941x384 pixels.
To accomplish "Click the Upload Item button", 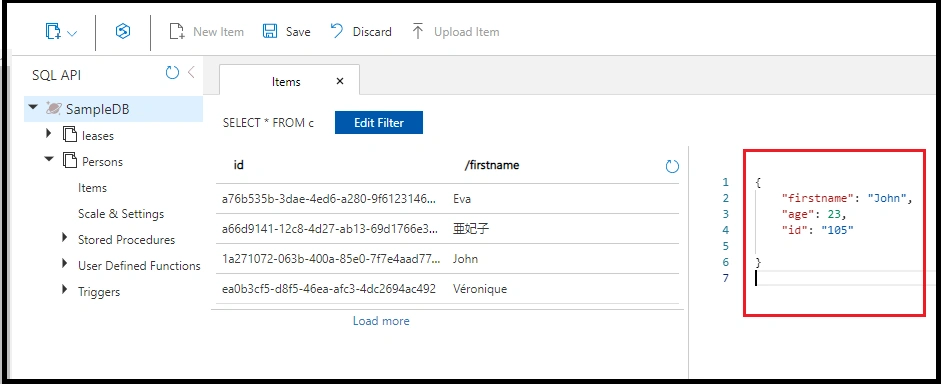I will click(455, 32).
